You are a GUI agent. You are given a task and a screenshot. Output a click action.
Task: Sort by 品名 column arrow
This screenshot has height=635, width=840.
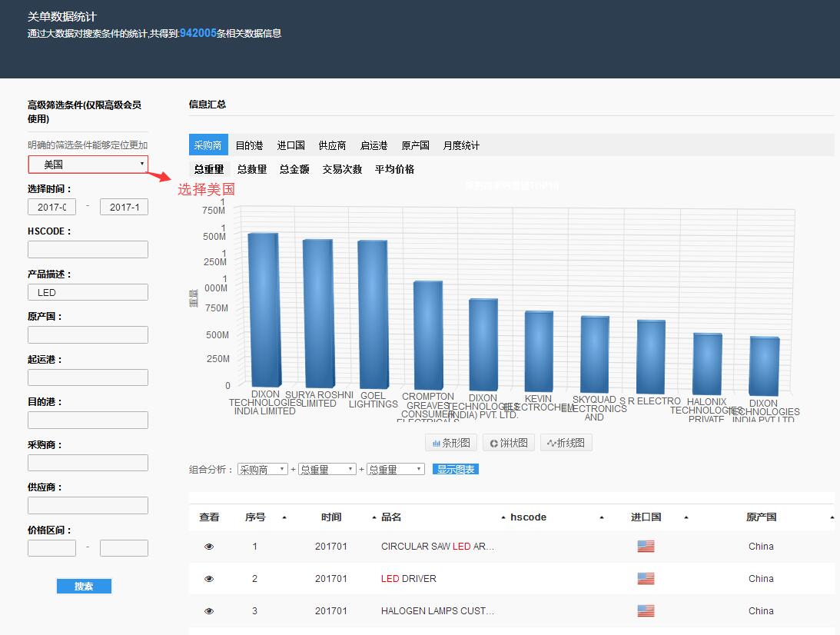(503, 517)
